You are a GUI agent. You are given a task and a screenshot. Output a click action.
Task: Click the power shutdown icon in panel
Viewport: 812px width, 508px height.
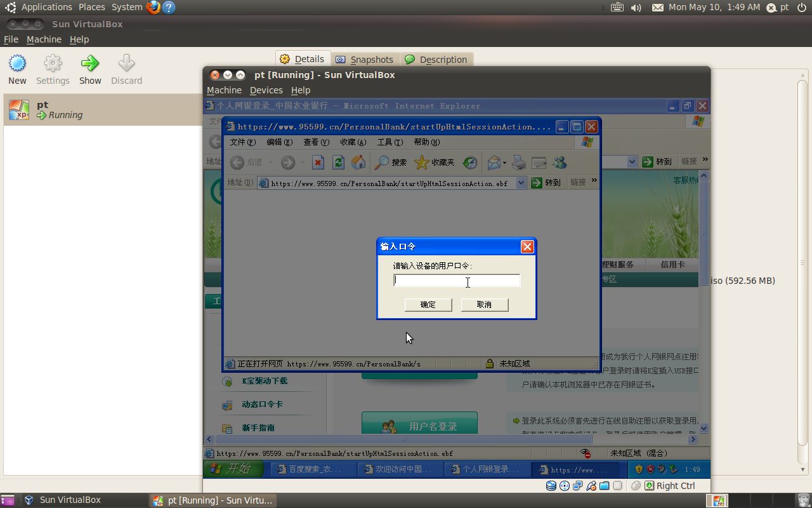(x=802, y=8)
